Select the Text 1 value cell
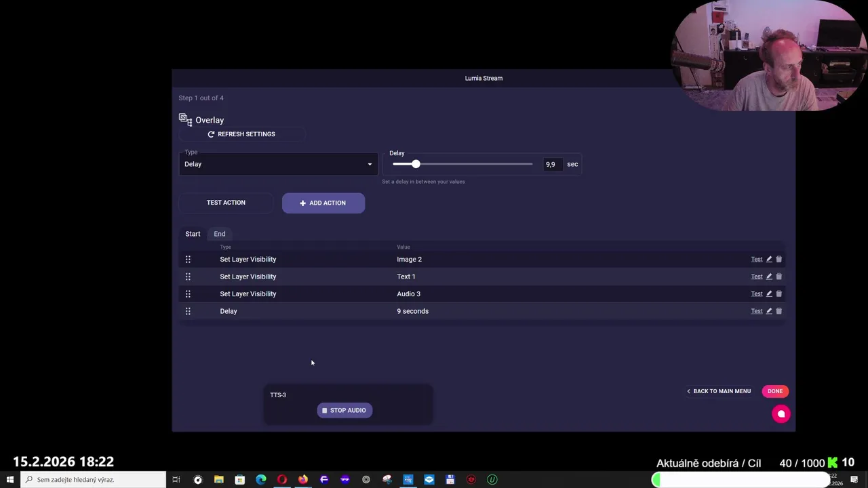Image resolution: width=868 pixels, height=488 pixels. (406, 277)
